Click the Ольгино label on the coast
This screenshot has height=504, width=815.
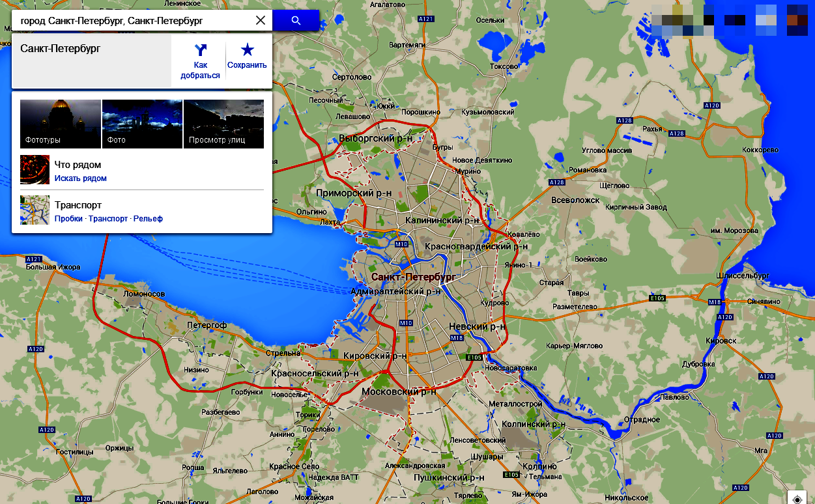(x=311, y=212)
